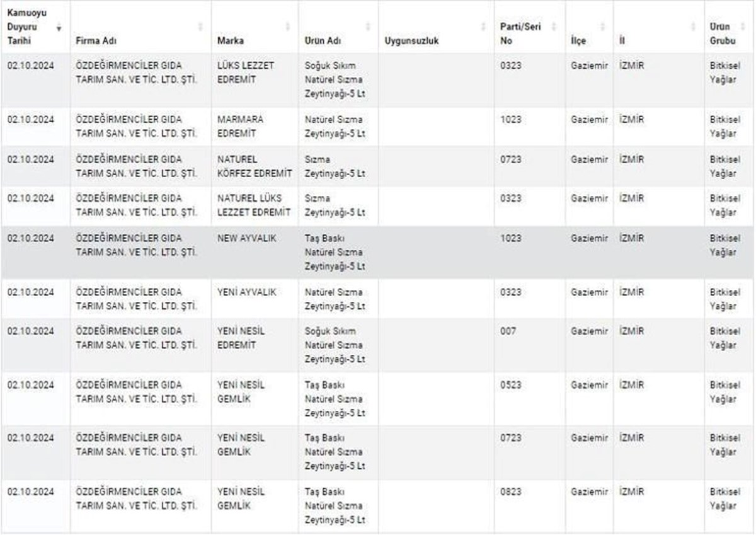The width and height of the screenshot is (756, 535).
Task: Sort by İl column arrows
Action: (x=694, y=27)
